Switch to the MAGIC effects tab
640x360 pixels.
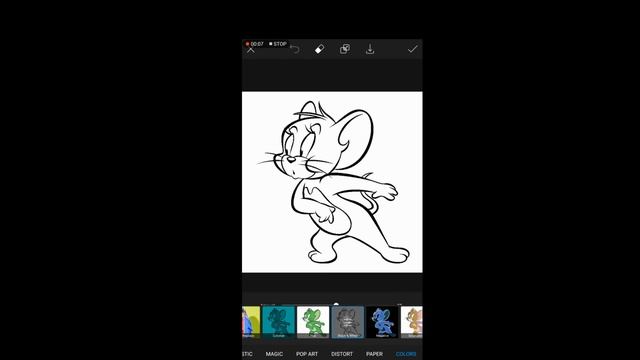274,354
